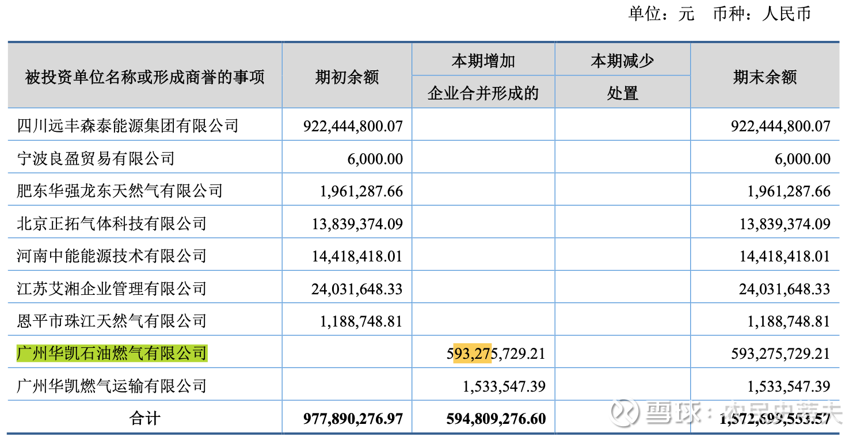This screenshot has width=868, height=440.
Task: Click the 期初余额 column header
Action: coord(347,77)
